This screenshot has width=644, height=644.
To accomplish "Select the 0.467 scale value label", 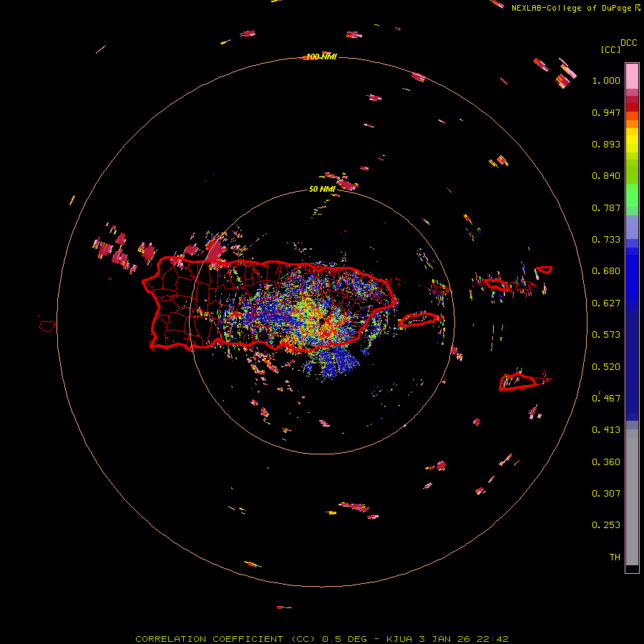I will coord(606,399).
